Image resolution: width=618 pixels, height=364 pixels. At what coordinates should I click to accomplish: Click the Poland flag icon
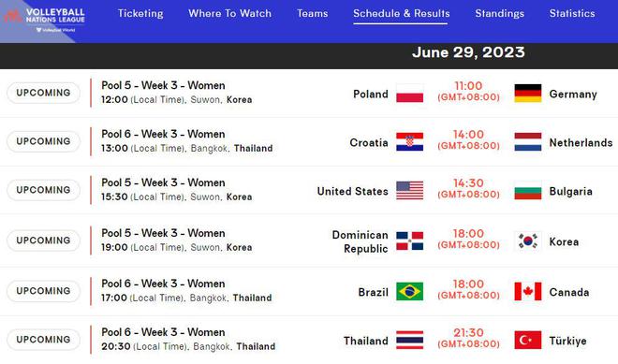pos(409,94)
